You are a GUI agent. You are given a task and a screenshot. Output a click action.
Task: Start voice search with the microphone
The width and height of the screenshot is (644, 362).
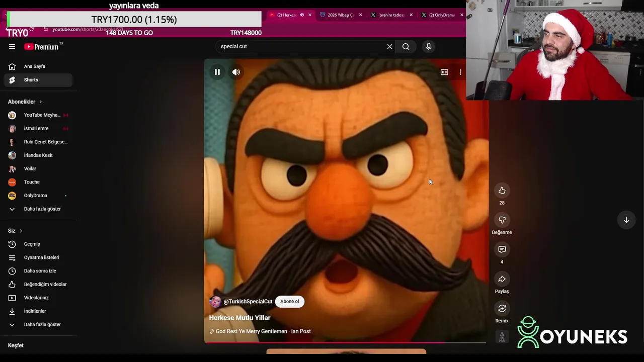[429, 46]
